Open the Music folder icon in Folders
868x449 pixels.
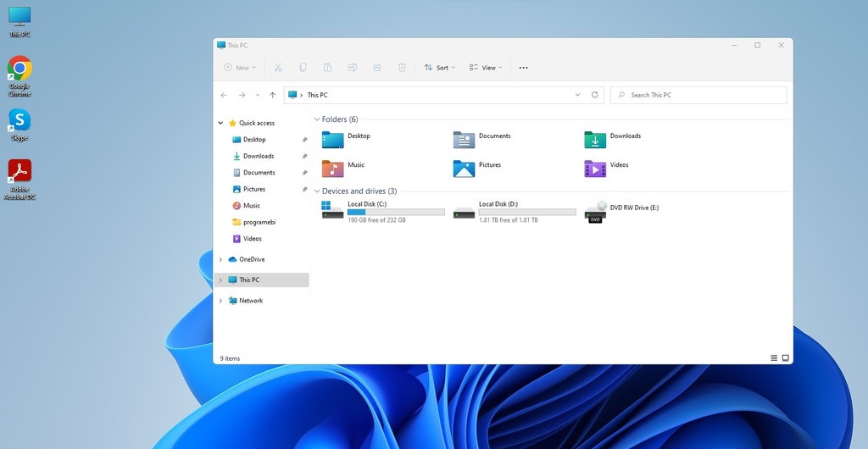[x=332, y=169]
